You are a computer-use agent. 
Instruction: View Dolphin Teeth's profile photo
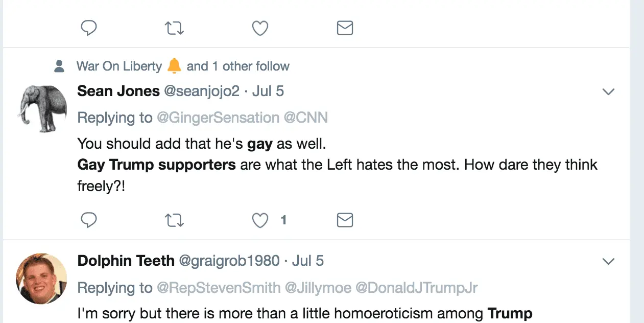point(42,279)
